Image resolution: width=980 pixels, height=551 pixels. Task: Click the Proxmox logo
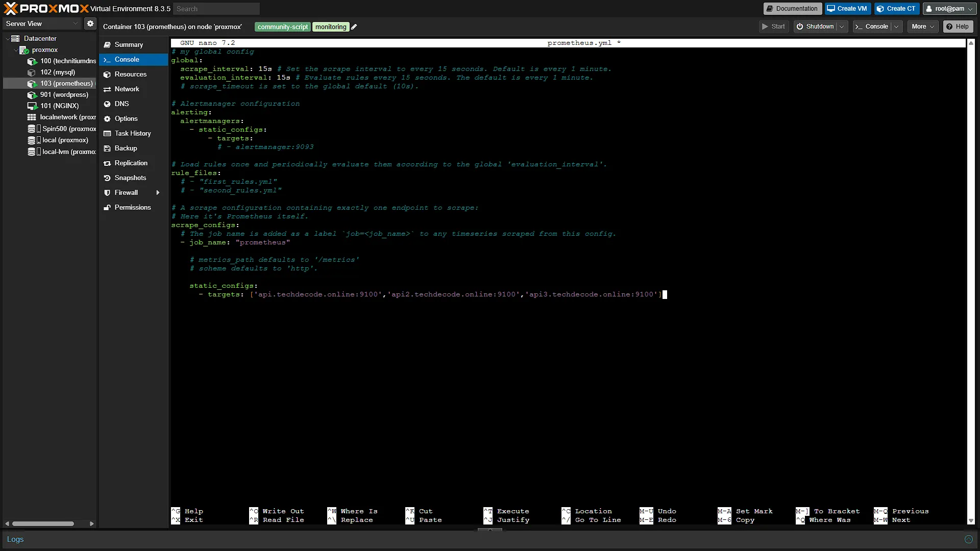pyautogui.click(x=46, y=9)
